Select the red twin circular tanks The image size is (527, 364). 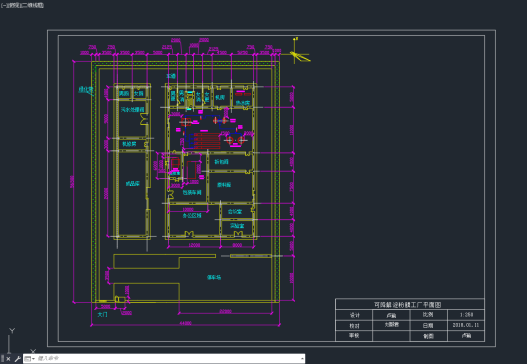235,139
